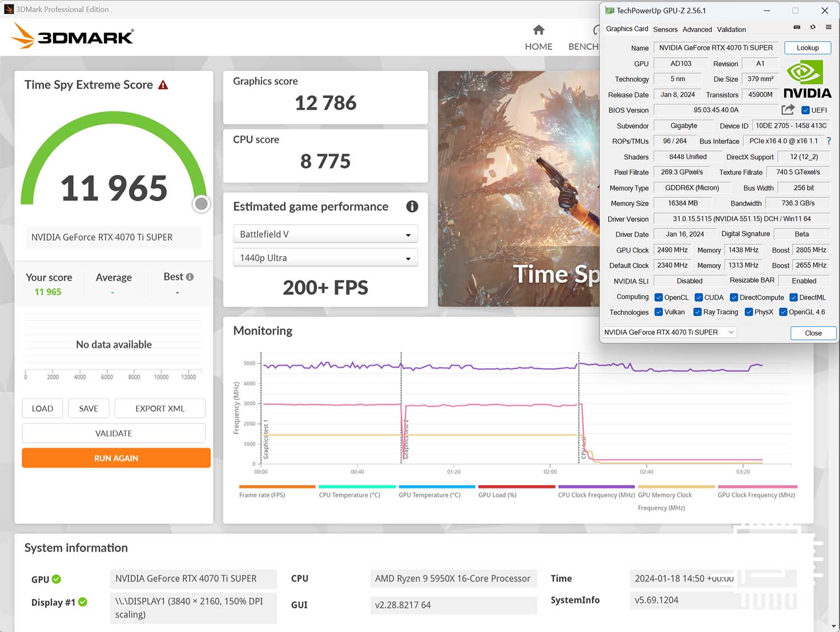The image size is (840, 632).
Task: Click the GPU Clock Frequency pink legend swatch
Action: pos(758,486)
